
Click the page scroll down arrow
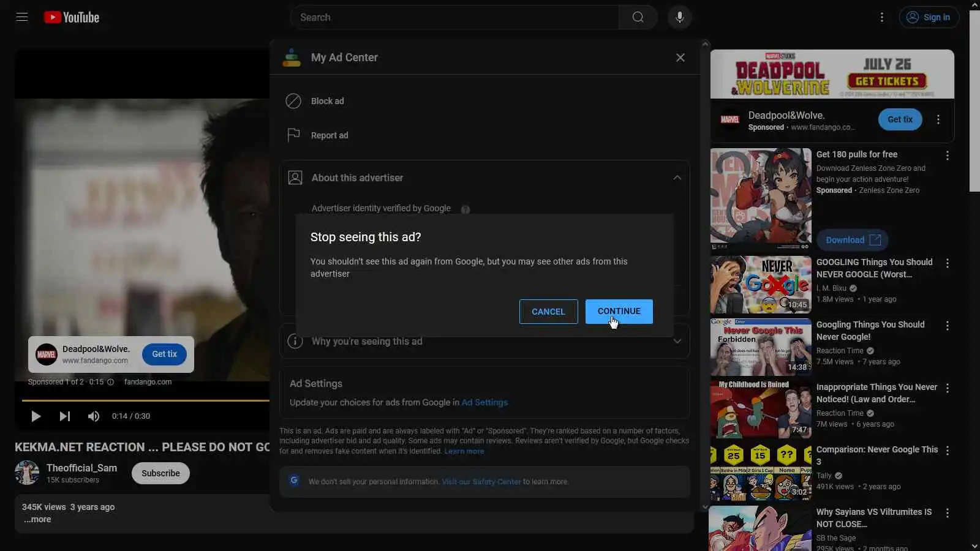point(974,545)
